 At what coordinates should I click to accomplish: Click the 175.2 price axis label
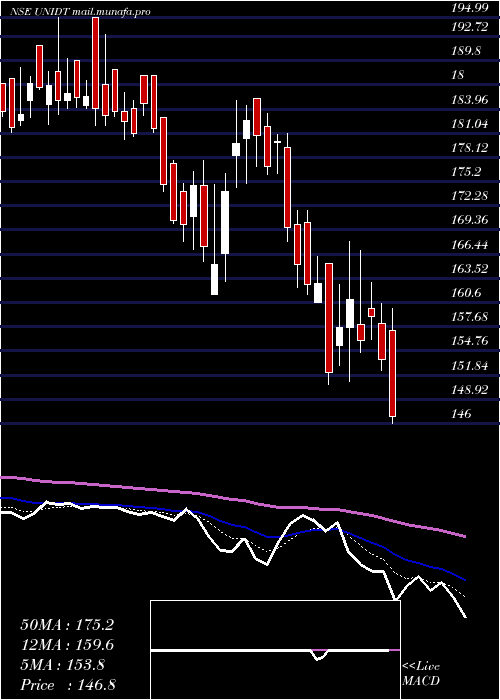pos(467,171)
